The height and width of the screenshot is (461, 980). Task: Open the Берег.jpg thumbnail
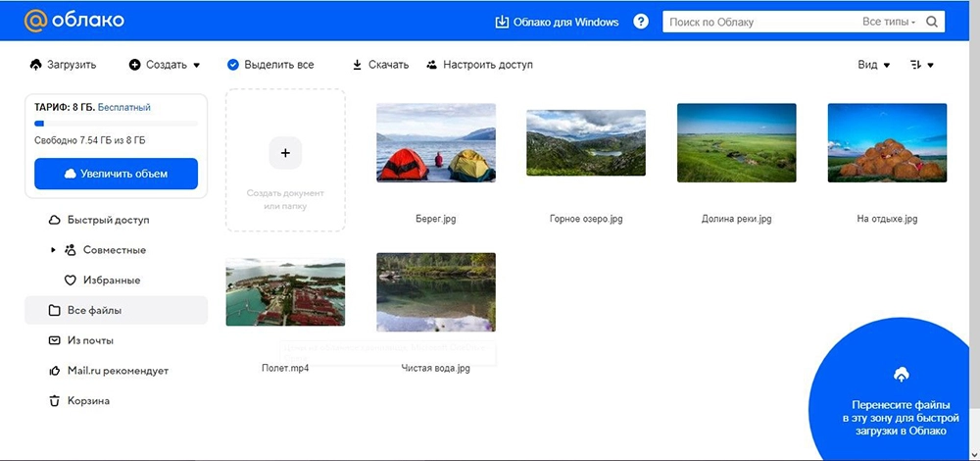tap(436, 142)
